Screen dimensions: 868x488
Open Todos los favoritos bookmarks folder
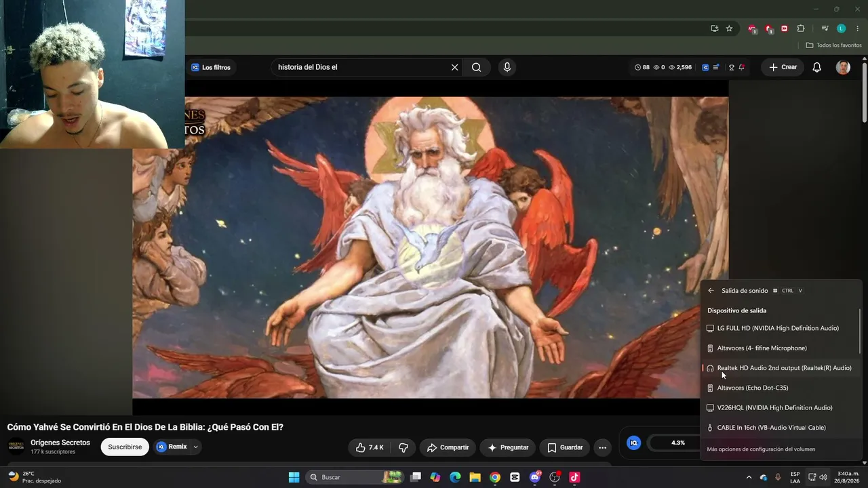pos(833,45)
